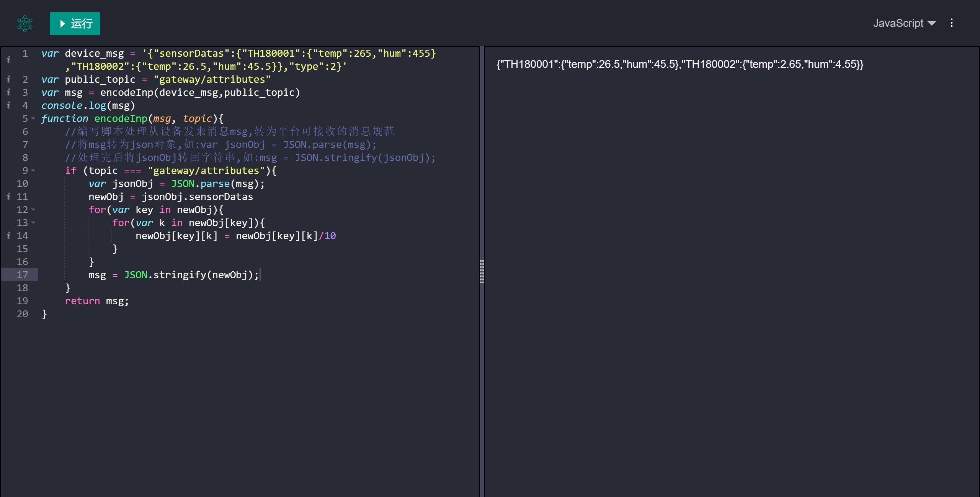The height and width of the screenshot is (497, 980).
Task: Click the info marker on line 4
Action: coord(8,105)
